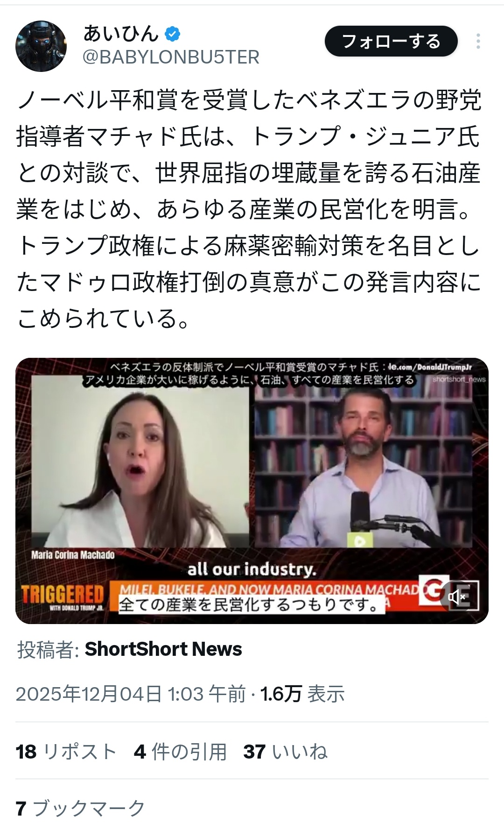The image size is (504, 831).
Task: Click the blue verified badge
Action: click(172, 34)
